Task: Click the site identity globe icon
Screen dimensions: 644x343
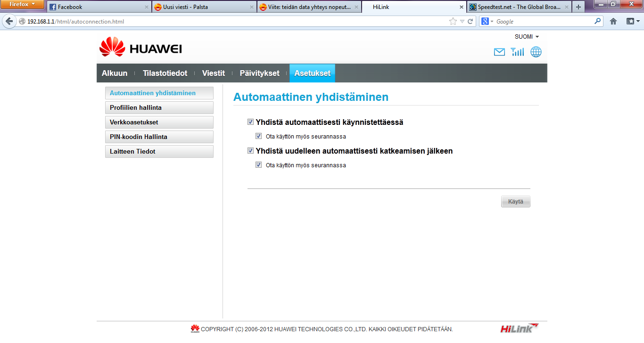Action: click(22, 22)
